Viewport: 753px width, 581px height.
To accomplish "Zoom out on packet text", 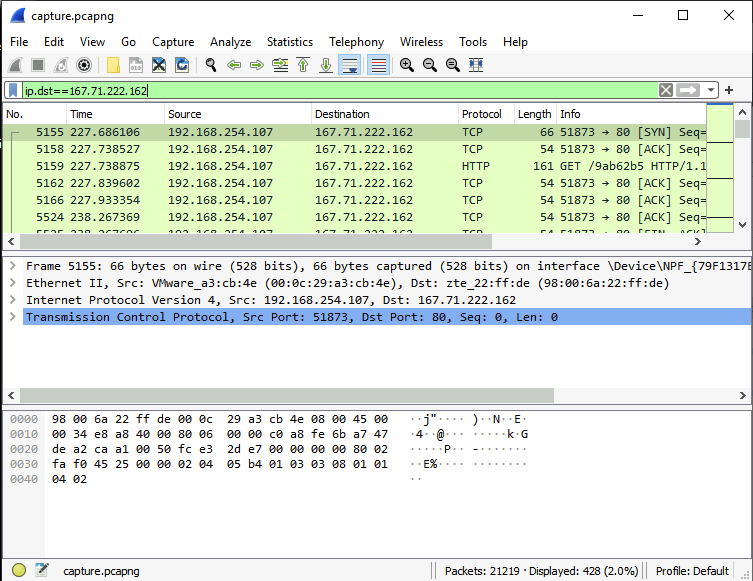I will tap(430, 65).
